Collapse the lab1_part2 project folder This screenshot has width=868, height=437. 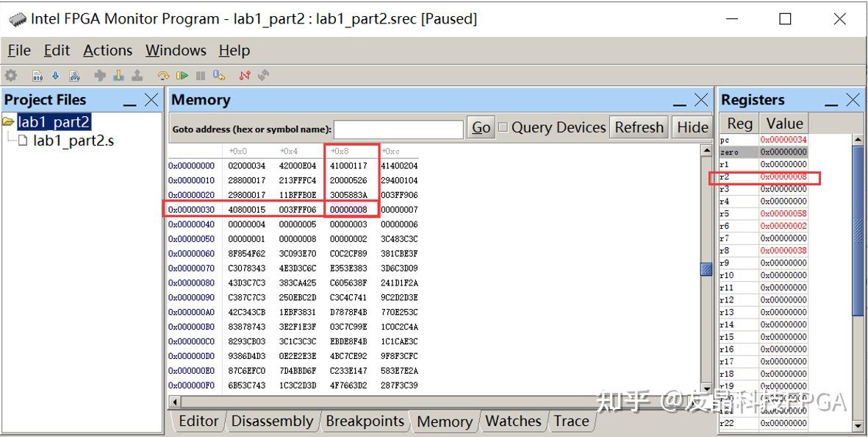9,122
